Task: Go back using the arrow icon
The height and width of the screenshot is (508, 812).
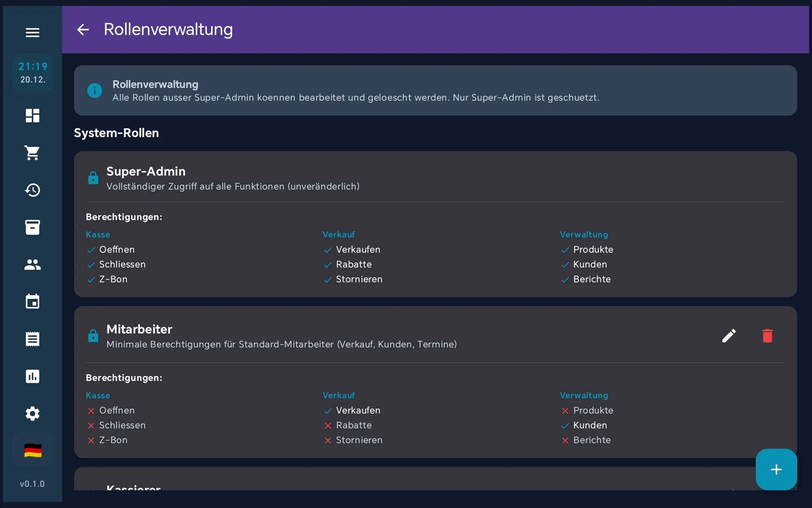Action: (x=83, y=30)
